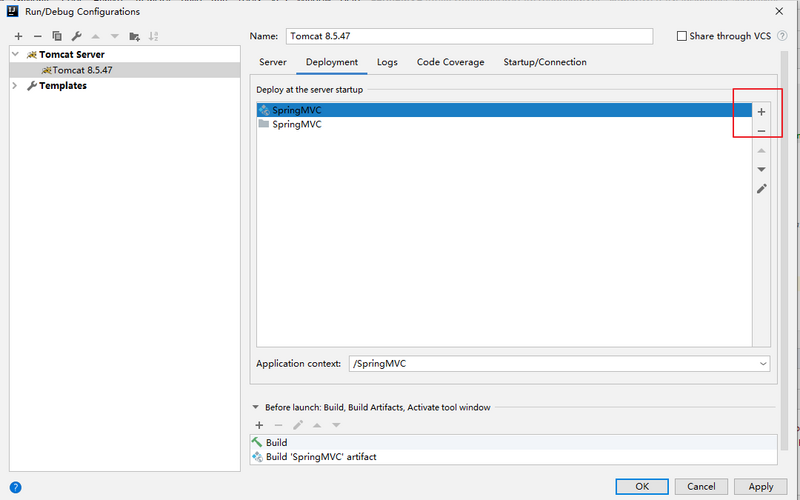Select the SpringMVC folder deployment row

504,124
